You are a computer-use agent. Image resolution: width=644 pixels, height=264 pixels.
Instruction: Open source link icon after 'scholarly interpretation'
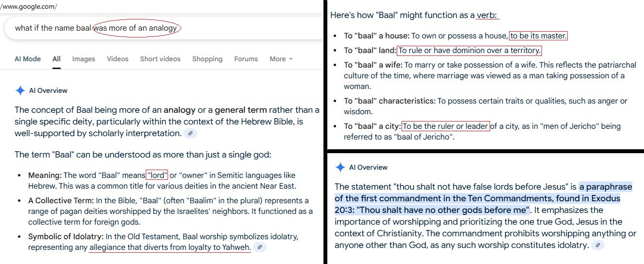[x=191, y=133]
